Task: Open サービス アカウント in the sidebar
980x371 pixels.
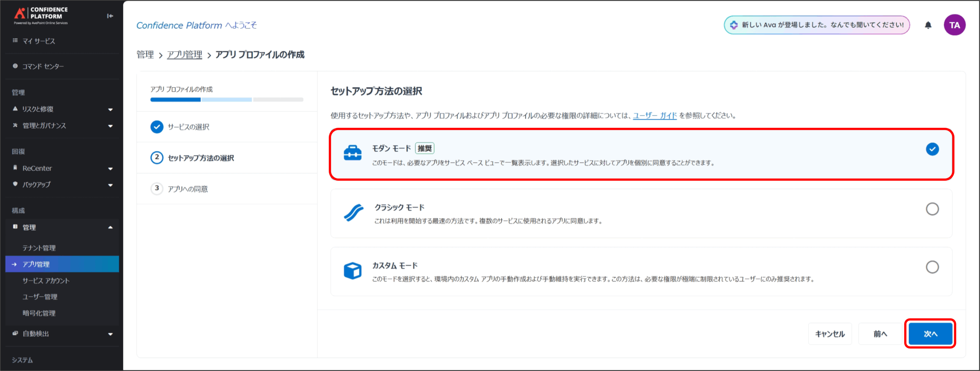Action: pyautogui.click(x=46, y=281)
